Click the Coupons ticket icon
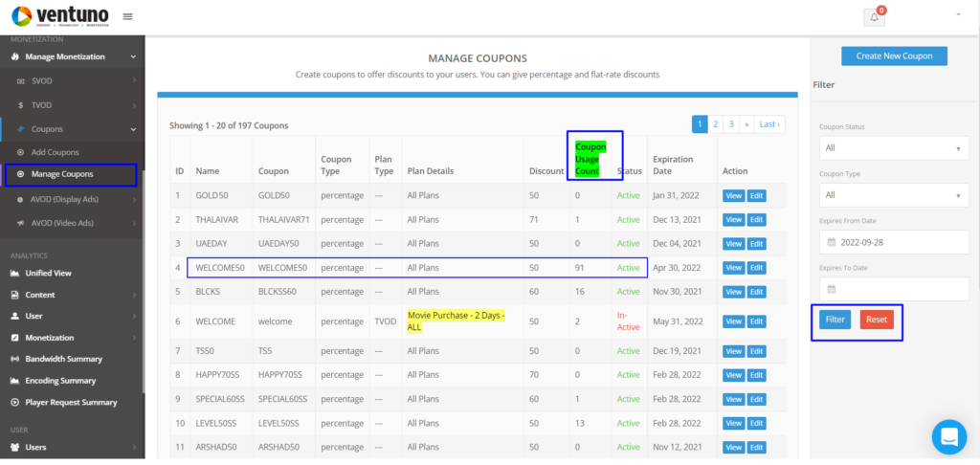Screen dimensions: 980x465 coord(20,129)
